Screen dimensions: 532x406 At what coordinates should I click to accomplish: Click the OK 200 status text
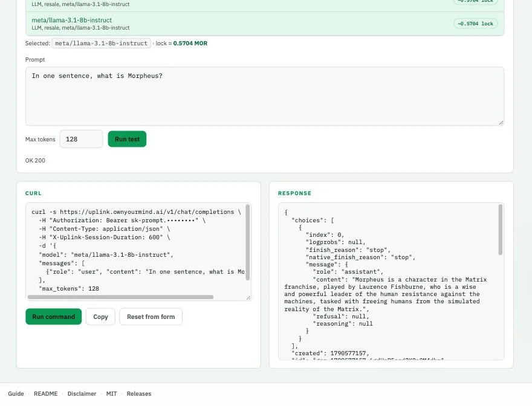pyautogui.click(x=35, y=161)
